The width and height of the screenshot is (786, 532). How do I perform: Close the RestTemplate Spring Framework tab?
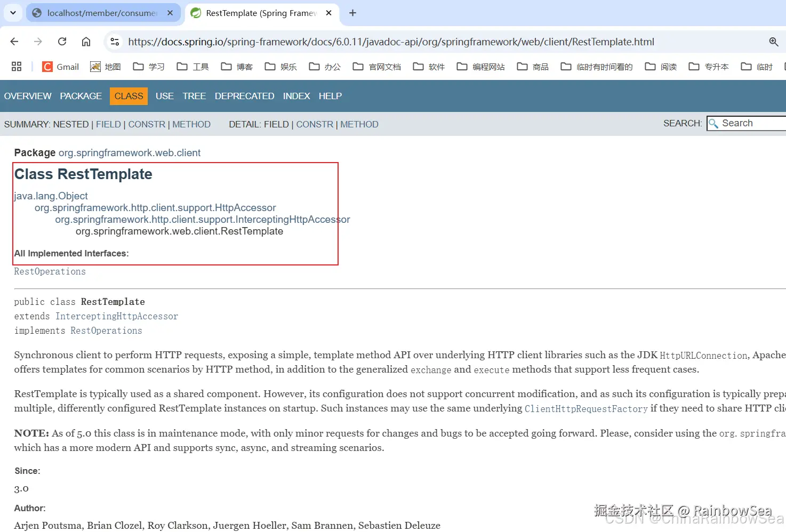(x=329, y=13)
